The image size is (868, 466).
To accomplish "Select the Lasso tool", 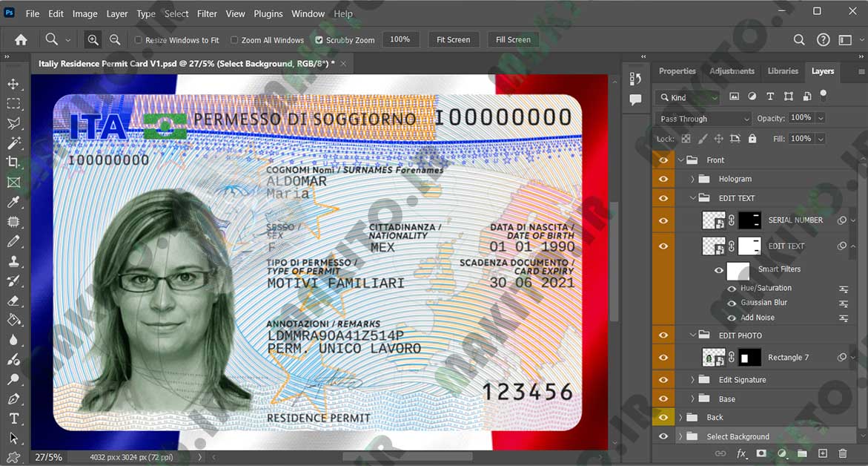I will click(13, 123).
